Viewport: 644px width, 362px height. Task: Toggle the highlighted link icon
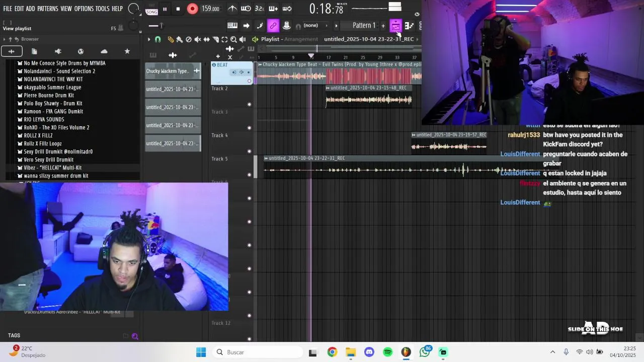273,26
